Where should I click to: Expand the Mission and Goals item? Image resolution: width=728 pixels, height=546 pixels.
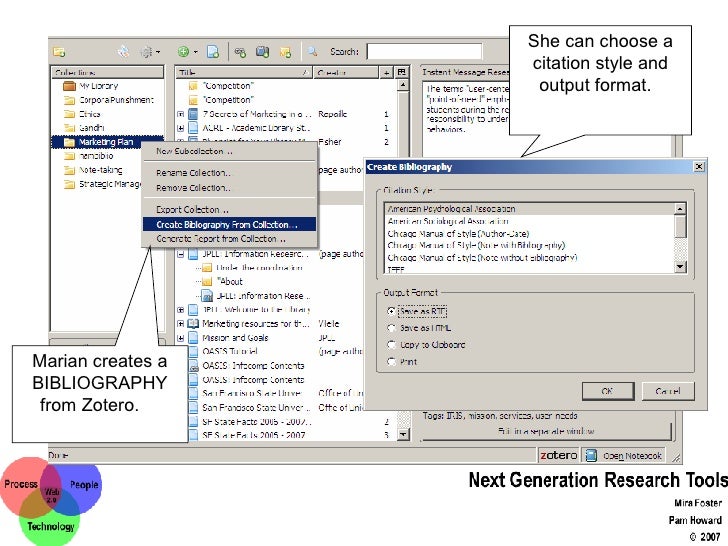tap(181, 338)
